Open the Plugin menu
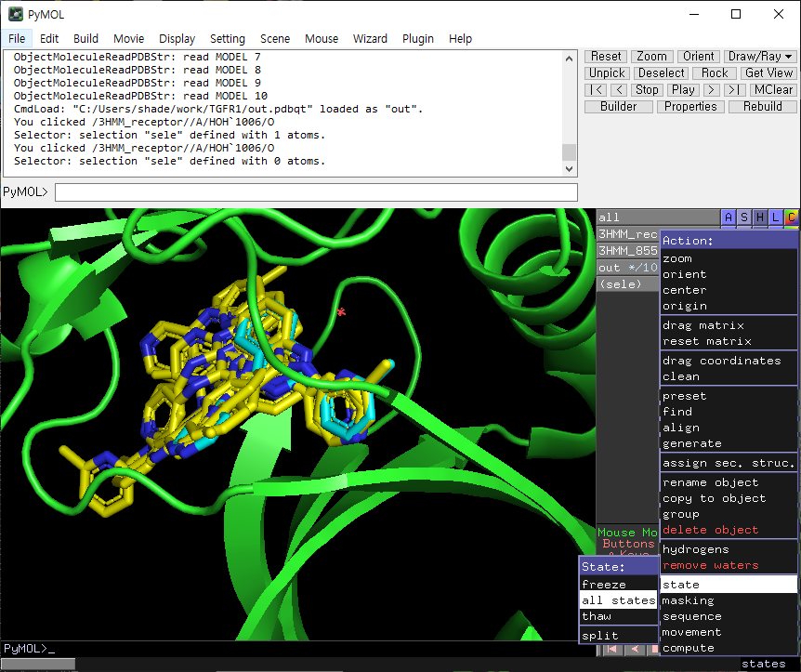 (x=418, y=39)
